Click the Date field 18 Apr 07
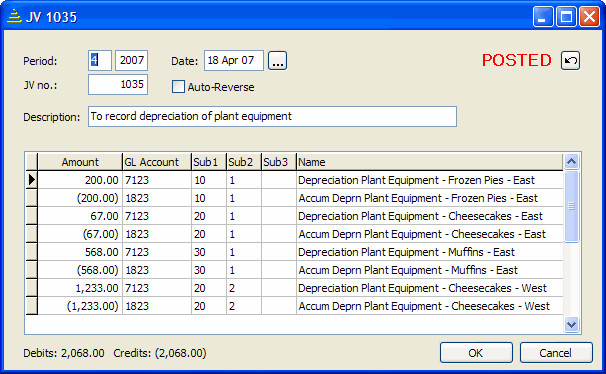 234,60
